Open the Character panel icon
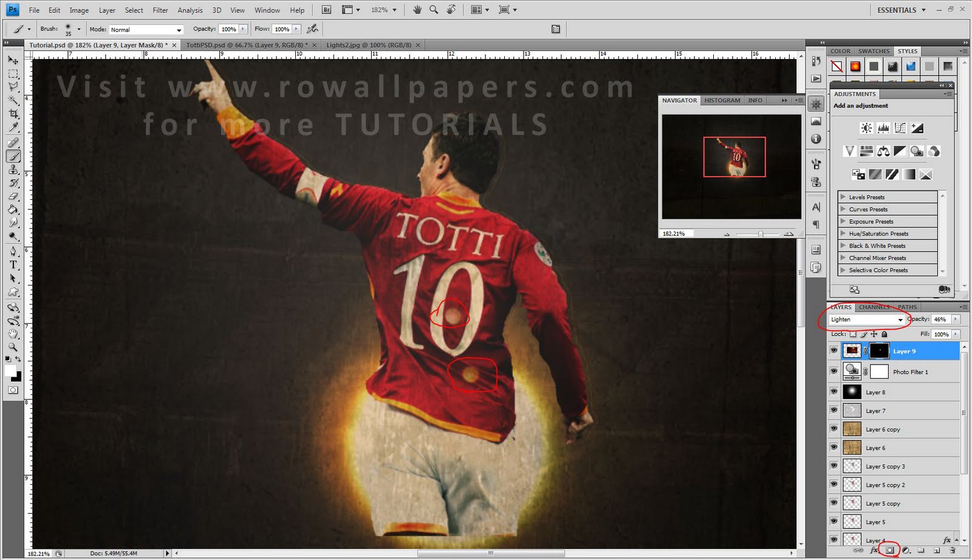This screenshot has height=560, width=972. (x=816, y=207)
